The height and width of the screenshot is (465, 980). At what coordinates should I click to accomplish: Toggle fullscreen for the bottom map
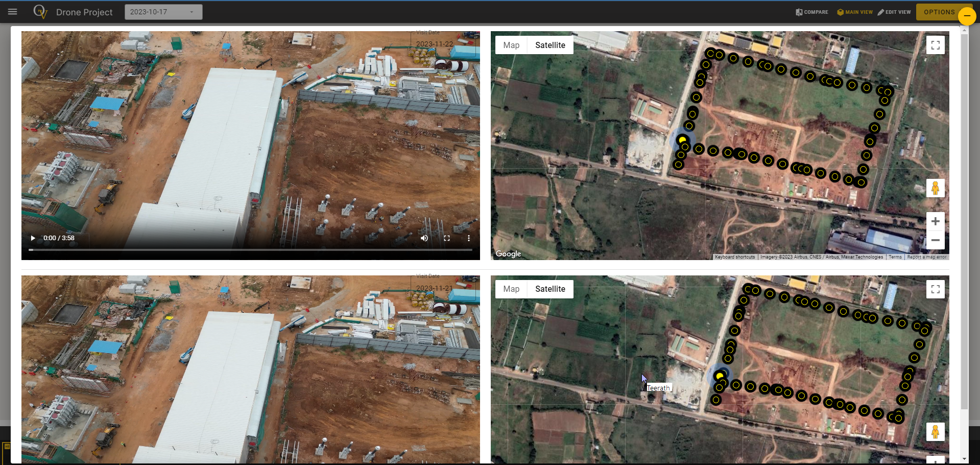click(936, 289)
